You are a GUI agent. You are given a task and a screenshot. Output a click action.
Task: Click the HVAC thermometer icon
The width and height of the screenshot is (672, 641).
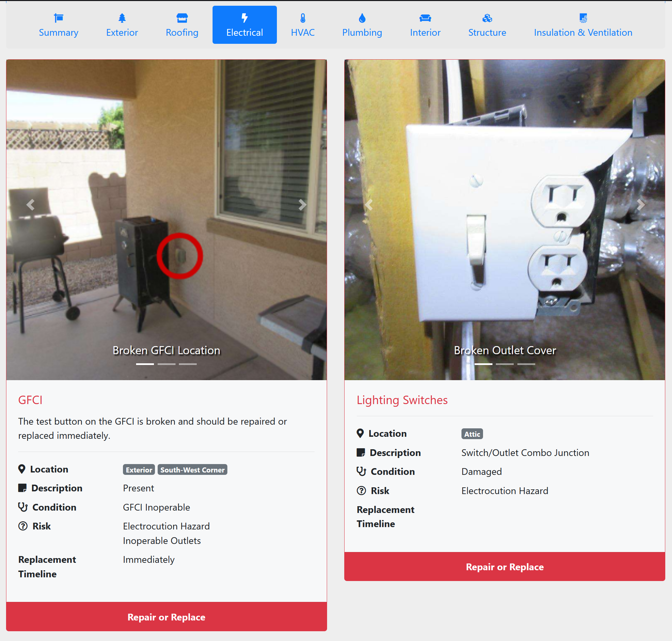tap(302, 18)
